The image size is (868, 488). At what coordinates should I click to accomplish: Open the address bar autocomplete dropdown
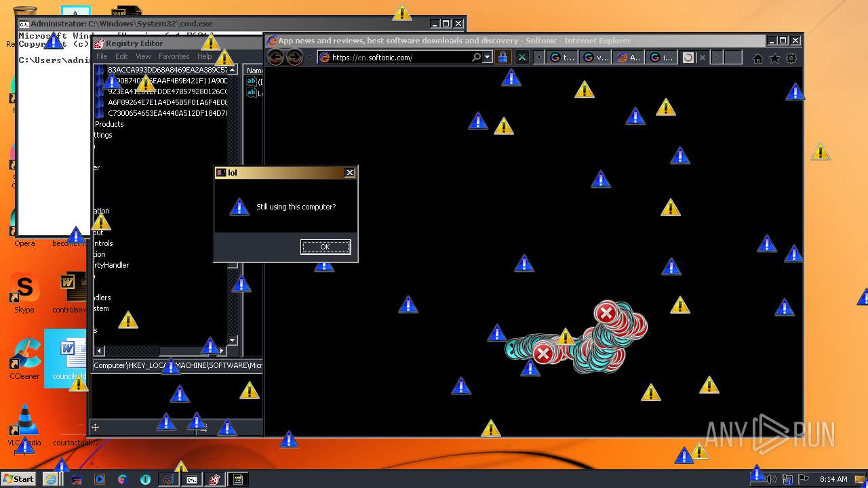[x=488, y=58]
